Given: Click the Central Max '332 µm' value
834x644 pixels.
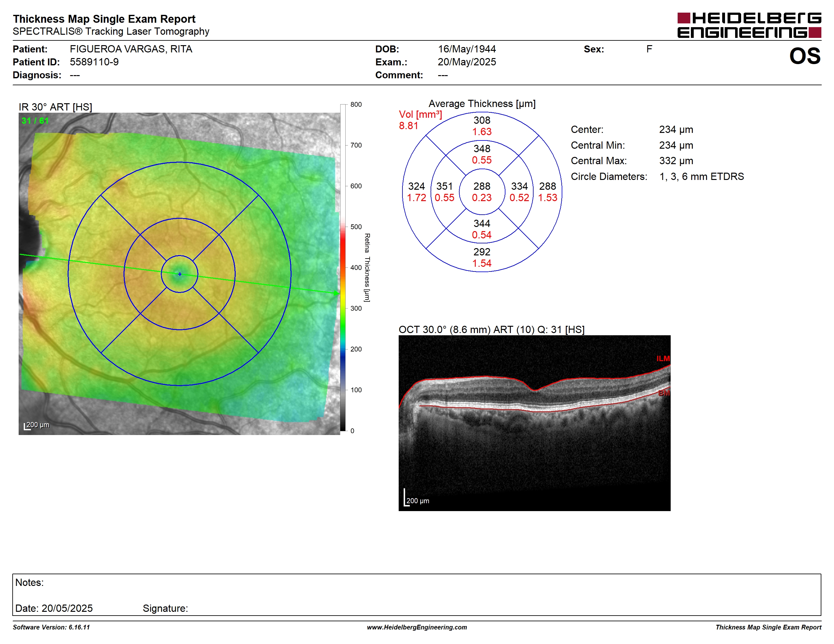Looking at the screenshot, I should point(676,161).
